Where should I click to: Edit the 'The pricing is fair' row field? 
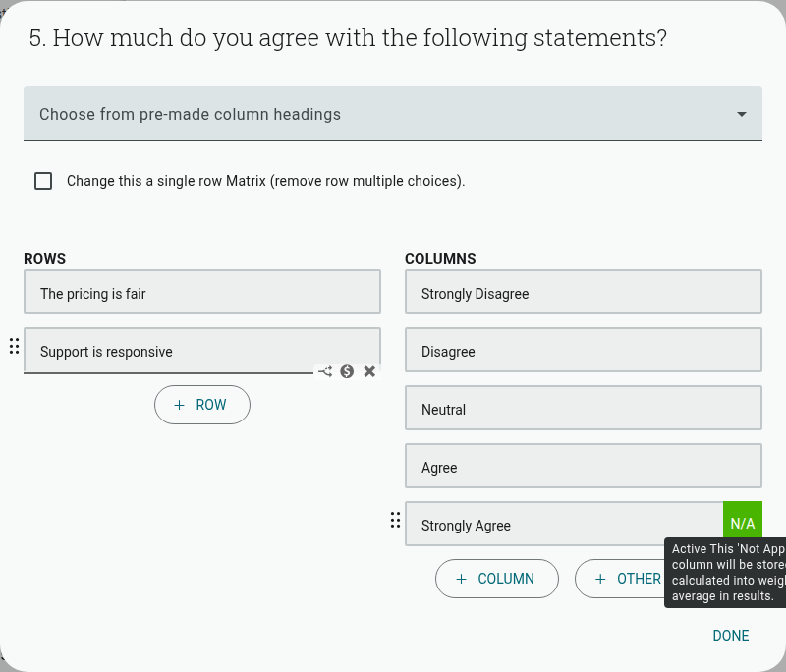pyautogui.click(x=202, y=292)
